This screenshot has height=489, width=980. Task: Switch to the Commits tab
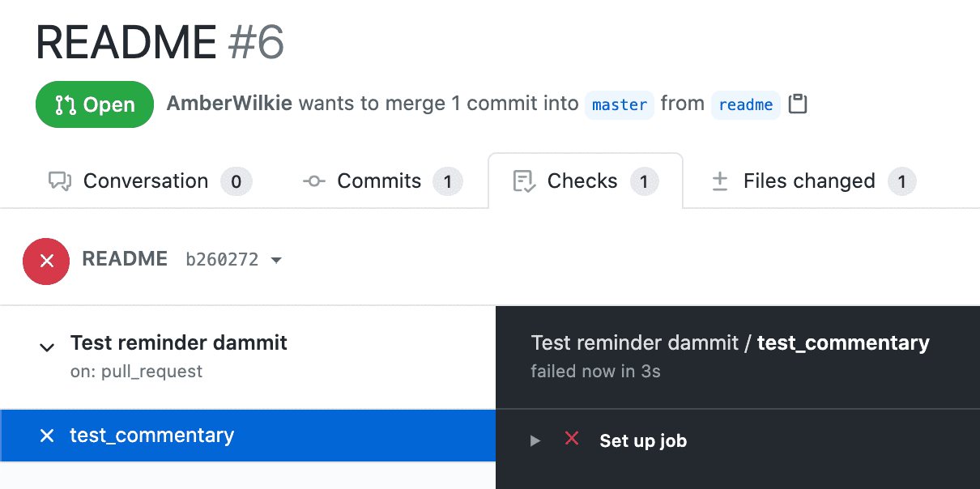pyautogui.click(x=379, y=181)
